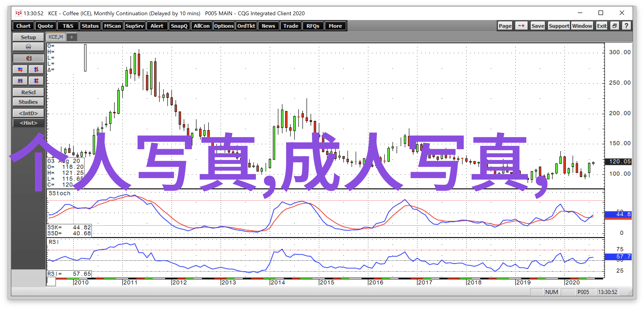
Task: Click the RSI= 57.65 readout
Action: point(69,274)
